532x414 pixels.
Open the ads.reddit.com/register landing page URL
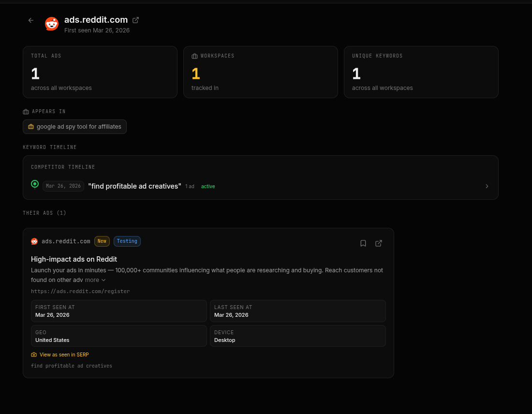pyautogui.click(x=80, y=291)
